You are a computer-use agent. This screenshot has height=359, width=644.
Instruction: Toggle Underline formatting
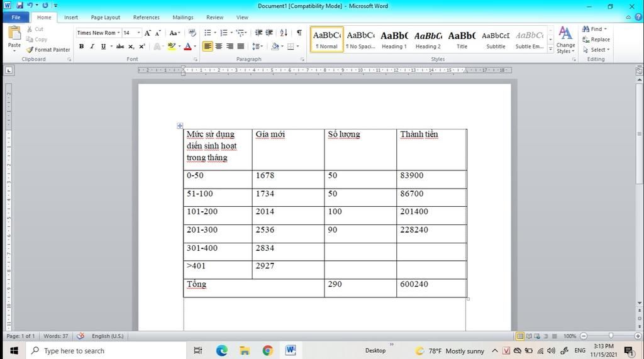pyautogui.click(x=103, y=47)
